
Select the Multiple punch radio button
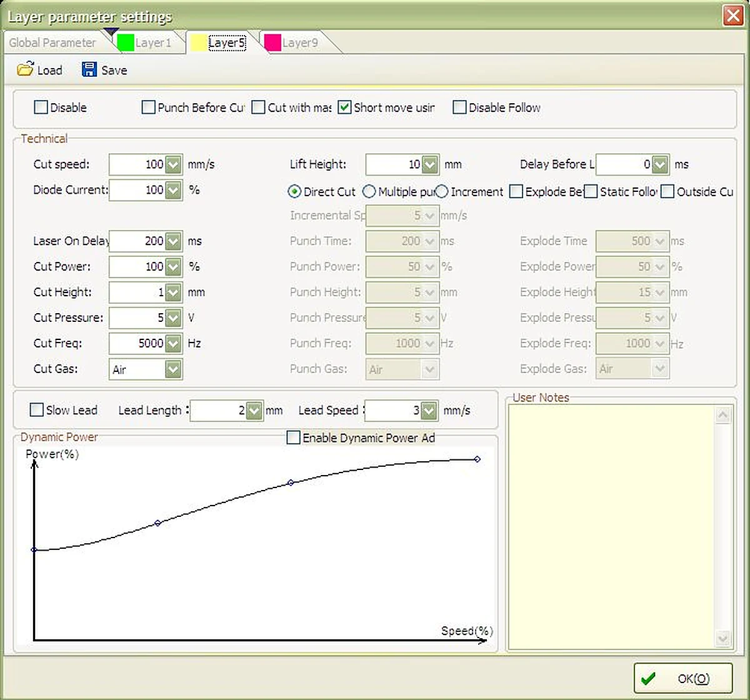369,191
